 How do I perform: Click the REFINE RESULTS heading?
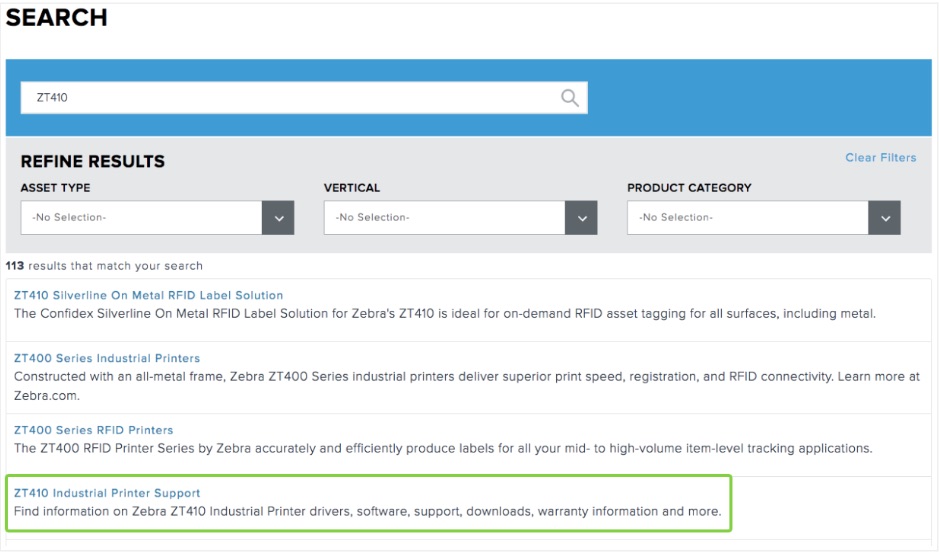pyautogui.click(x=93, y=161)
